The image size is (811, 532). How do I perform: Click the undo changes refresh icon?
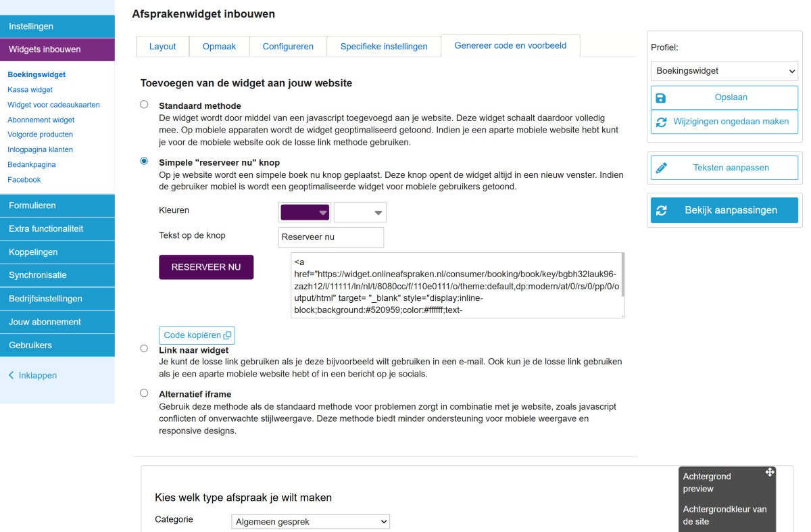[x=661, y=122]
